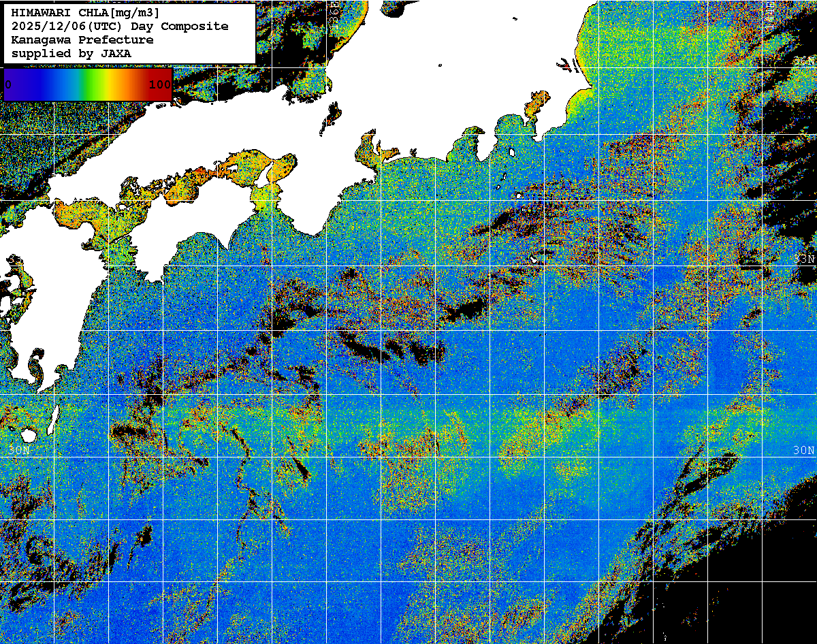Click the 100 value on the color scale
The image size is (817, 644).
(159, 84)
